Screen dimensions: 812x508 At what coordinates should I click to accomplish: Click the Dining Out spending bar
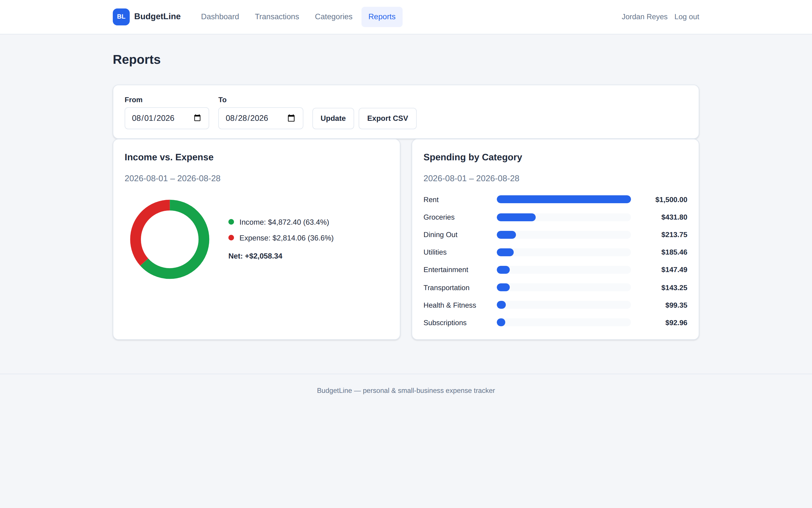pos(506,235)
